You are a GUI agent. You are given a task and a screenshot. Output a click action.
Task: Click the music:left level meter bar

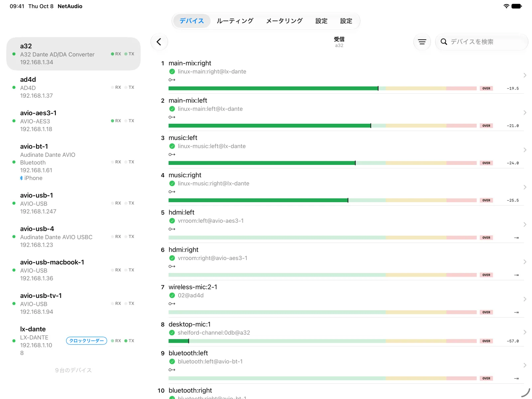tap(323, 163)
